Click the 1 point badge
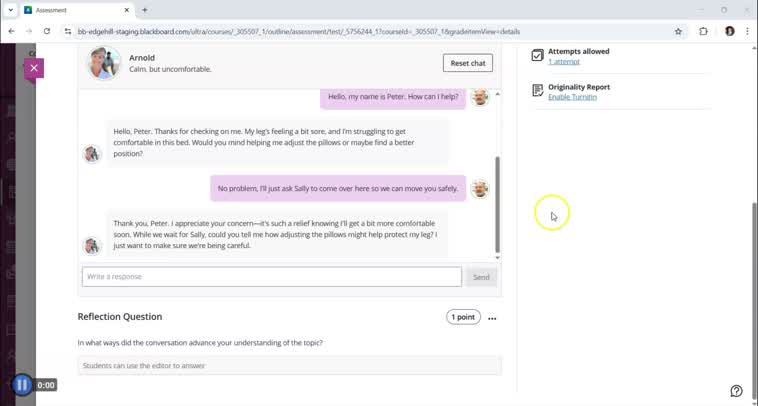 pyautogui.click(x=463, y=317)
